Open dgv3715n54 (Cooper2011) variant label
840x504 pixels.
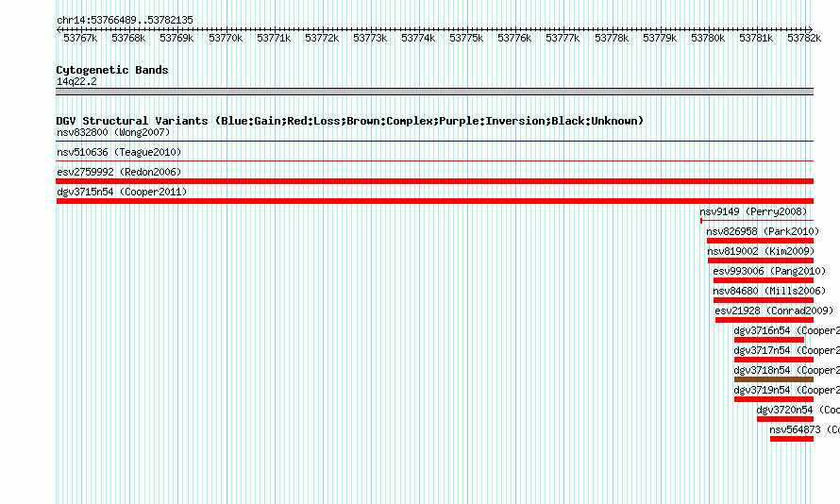(122, 192)
